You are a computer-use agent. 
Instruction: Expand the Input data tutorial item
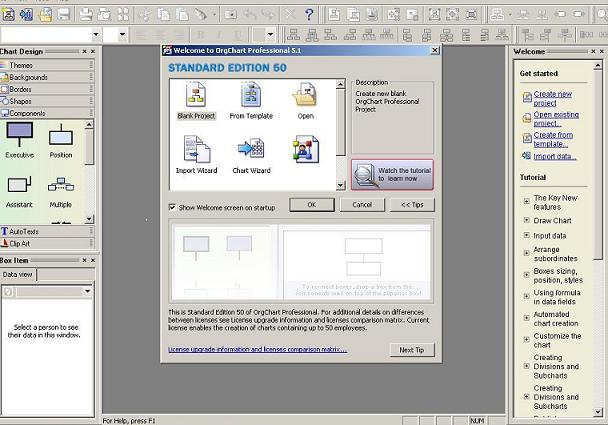pyautogui.click(x=527, y=235)
